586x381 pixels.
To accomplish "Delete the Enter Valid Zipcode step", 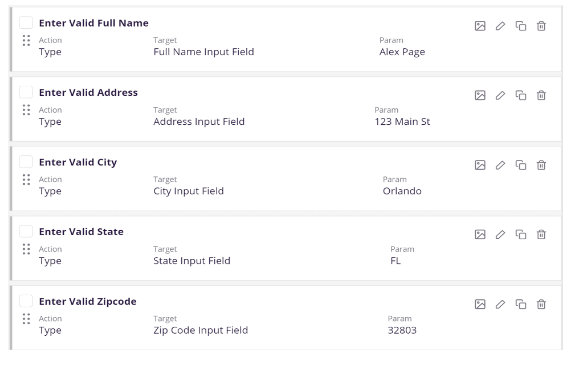I will tap(541, 304).
